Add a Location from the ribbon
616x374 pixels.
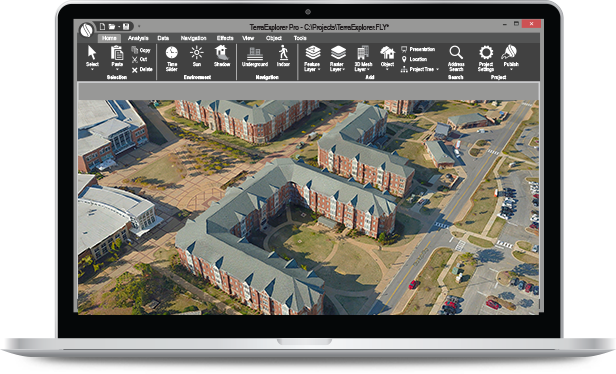pyautogui.click(x=414, y=59)
